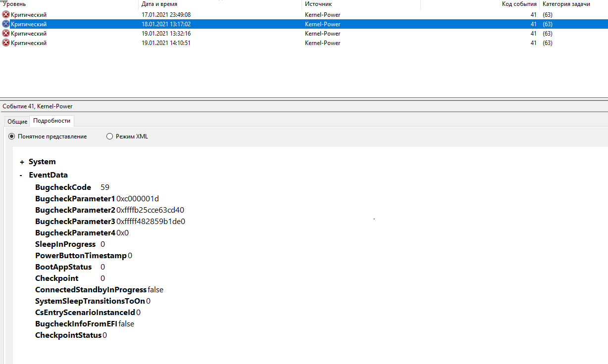Click the SleepInProgress label
Viewport: 608px width, 364px height.
pos(65,244)
